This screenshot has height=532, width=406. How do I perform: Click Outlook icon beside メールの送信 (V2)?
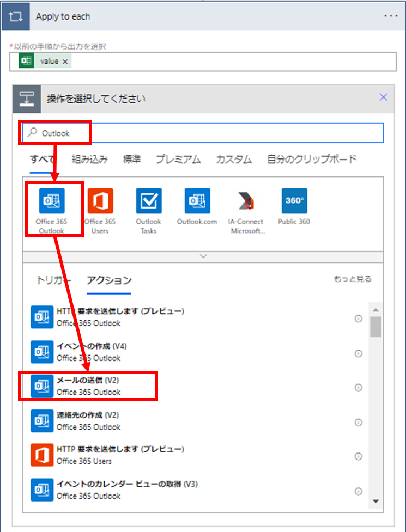tap(42, 386)
